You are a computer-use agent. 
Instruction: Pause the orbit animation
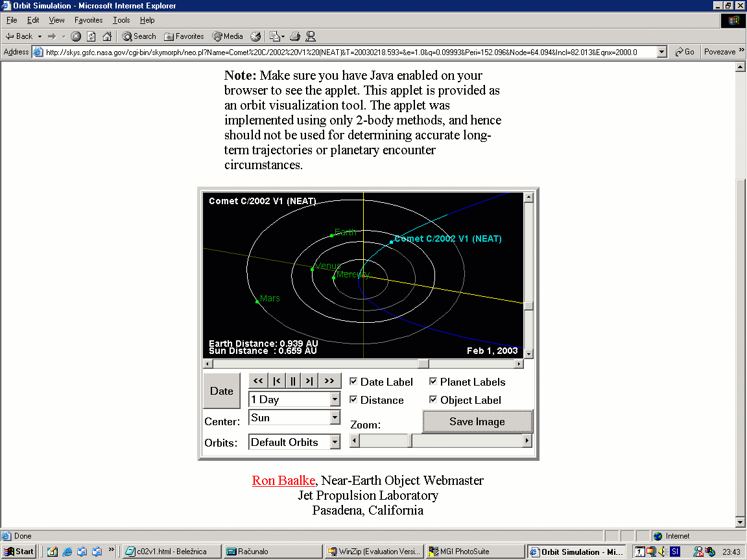point(293,381)
